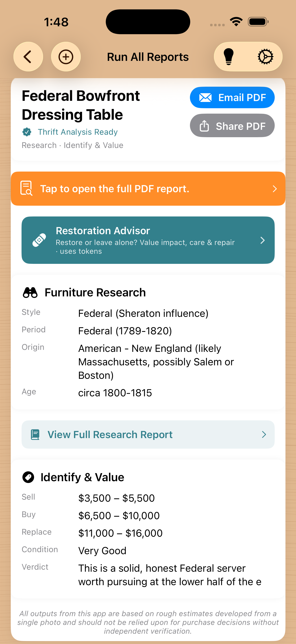
Task: Expand the orange PDF report banner chevron
Action: (274, 188)
